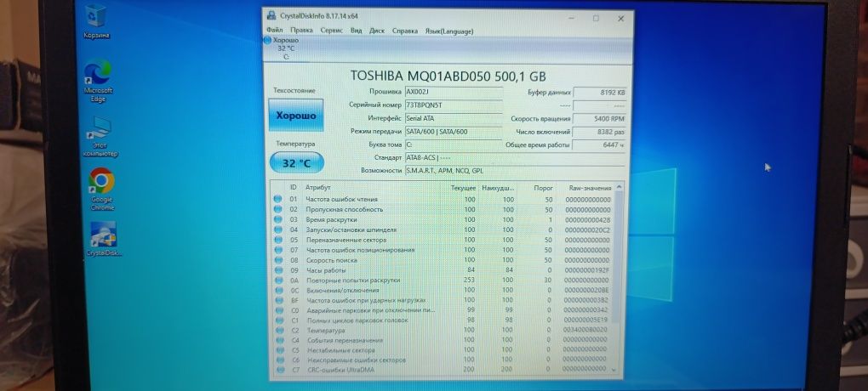The image size is (868, 391).
Task: Click the standard field ATA8-ACS
Action: click(x=515, y=157)
